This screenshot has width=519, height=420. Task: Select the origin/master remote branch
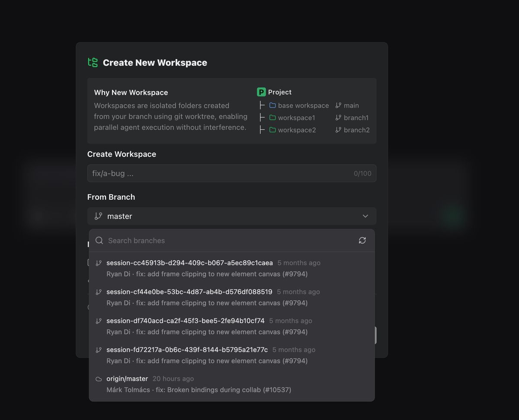click(232, 384)
